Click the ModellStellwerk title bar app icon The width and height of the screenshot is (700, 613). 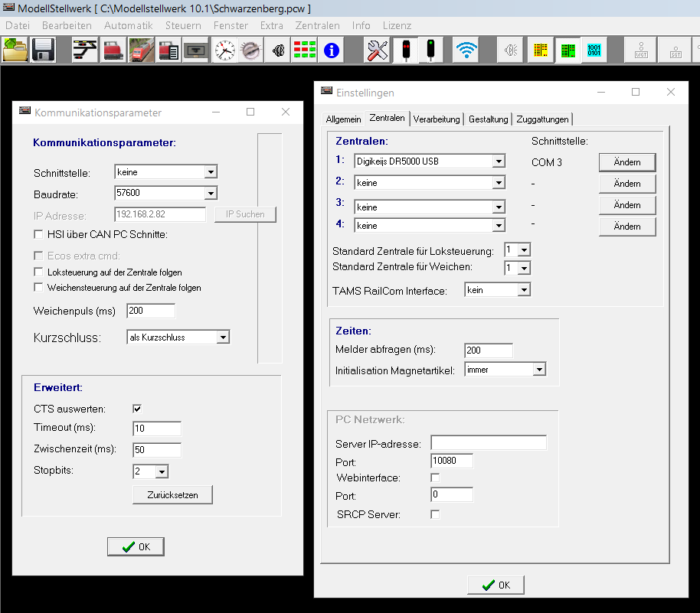tap(9, 8)
